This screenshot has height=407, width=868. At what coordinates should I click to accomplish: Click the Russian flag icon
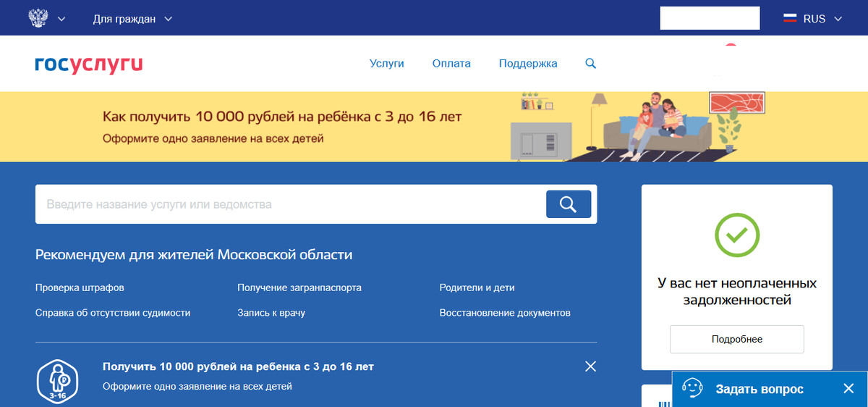pyautogui.click(x=790, y=19)
